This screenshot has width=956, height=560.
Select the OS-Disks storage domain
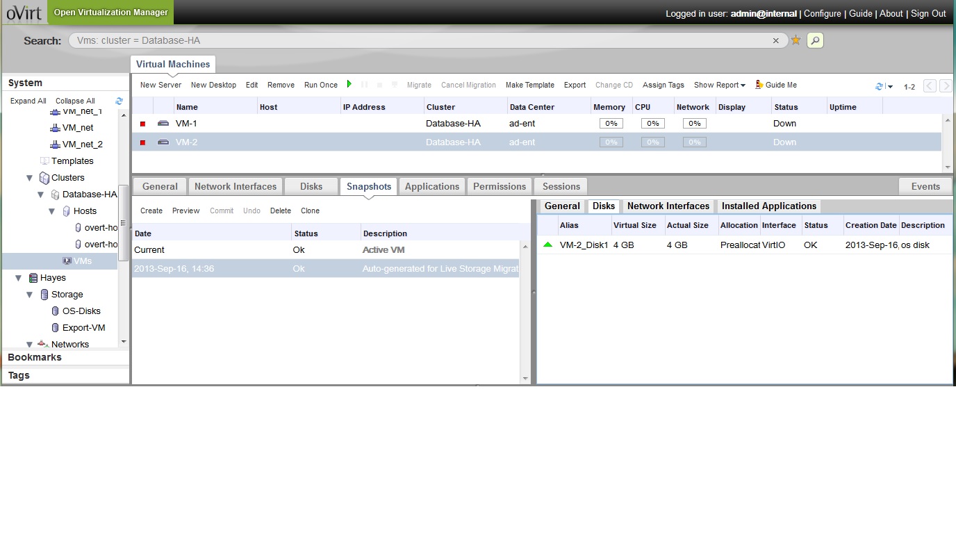pyautogui.click(x=81, y=311)
